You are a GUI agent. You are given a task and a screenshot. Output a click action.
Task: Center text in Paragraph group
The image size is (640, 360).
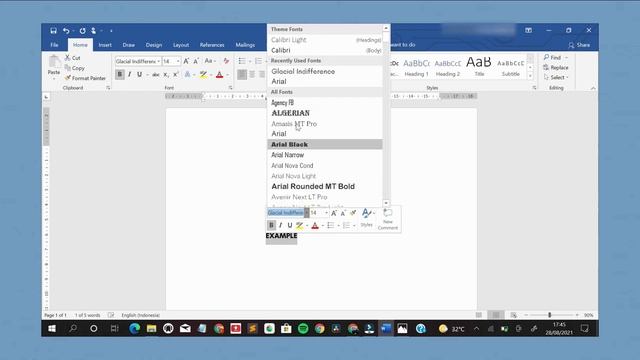pyautogui.click(x=252, y=75)
